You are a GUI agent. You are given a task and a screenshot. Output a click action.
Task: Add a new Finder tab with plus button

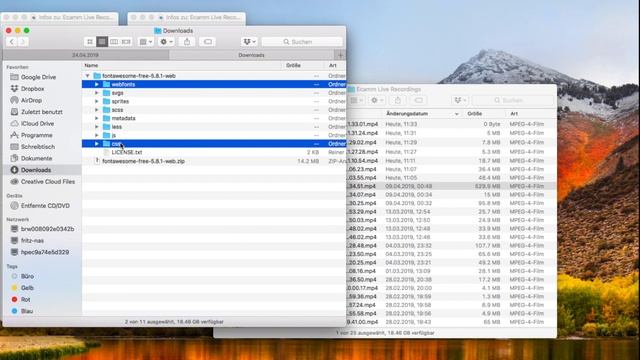[x=340, y=55]
